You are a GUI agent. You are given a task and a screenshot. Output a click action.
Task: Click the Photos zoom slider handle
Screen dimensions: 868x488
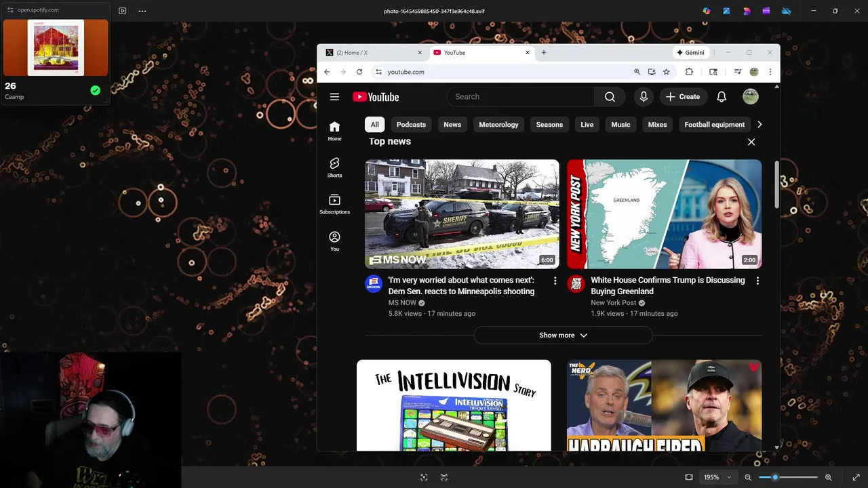(x=775, y=477)
